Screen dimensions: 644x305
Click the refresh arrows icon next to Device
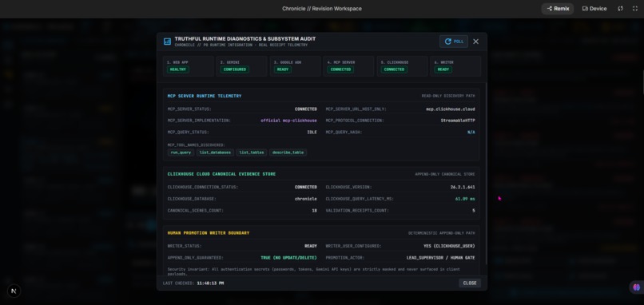point(620,9)
